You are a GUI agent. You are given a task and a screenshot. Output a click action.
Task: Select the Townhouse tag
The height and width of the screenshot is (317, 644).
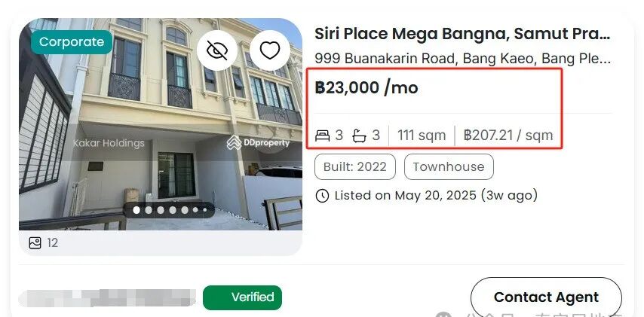[x=449, y=167]
